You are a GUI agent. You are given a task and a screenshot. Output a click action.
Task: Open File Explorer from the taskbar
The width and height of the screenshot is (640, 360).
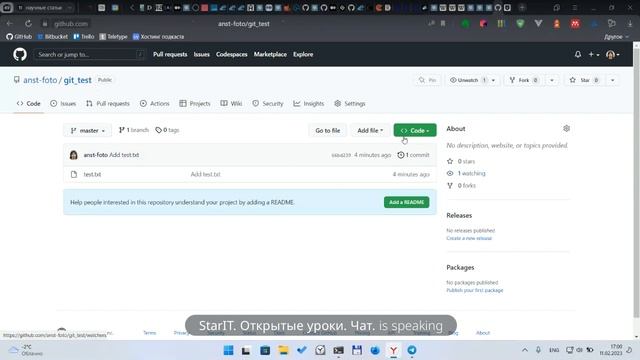(283, 350)
